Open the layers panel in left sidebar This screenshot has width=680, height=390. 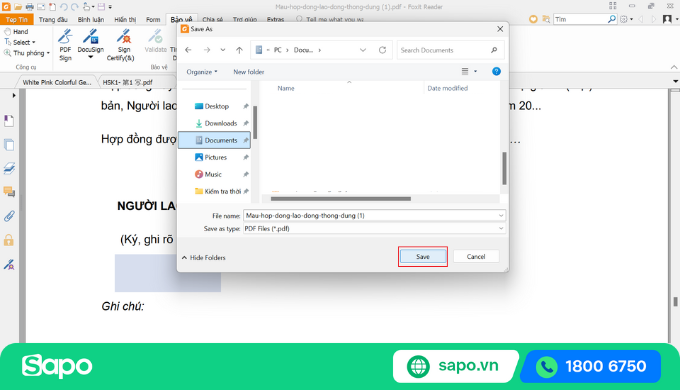(x=9, y=168)
